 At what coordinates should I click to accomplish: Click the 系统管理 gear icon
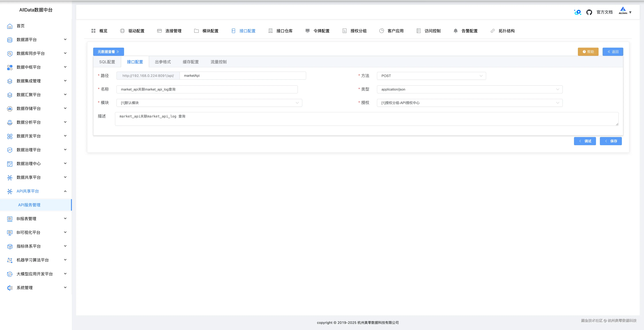click(10, 288)
